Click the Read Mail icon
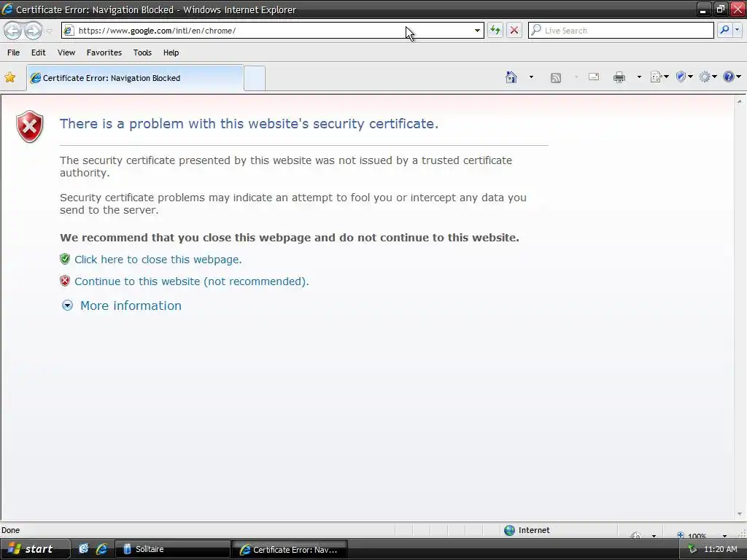Image resolution: width=747 pixels, height=560 pixels. tap(594, 77)
